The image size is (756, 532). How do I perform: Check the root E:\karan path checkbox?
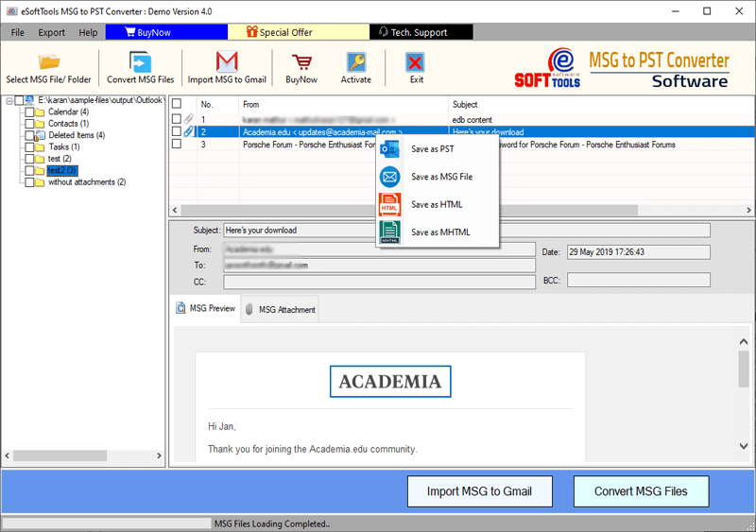pos(19,100)
